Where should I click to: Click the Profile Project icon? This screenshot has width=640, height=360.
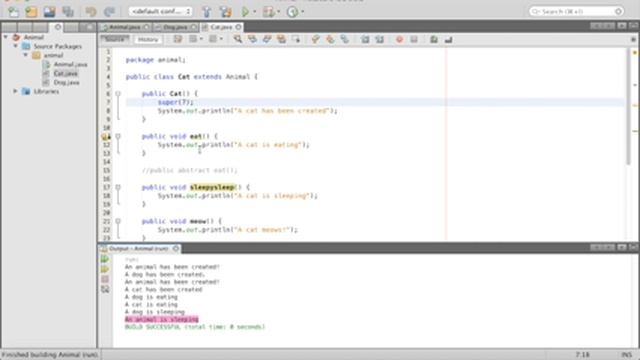[x=292, y=11]
